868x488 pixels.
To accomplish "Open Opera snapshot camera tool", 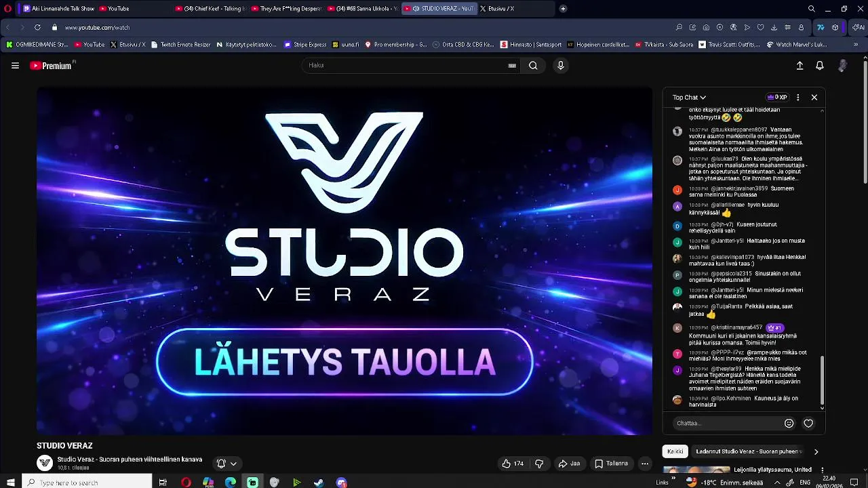I will click(x=706, y=28).
